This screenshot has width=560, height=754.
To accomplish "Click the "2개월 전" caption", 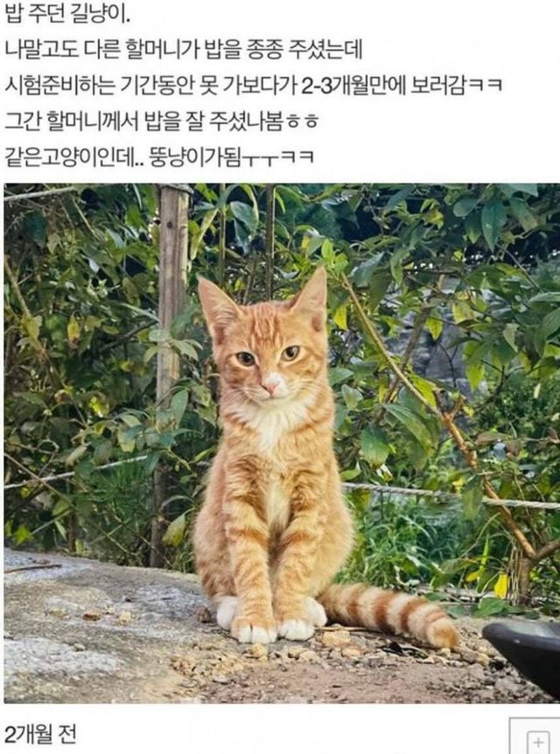I will click(x=40, y=734).
